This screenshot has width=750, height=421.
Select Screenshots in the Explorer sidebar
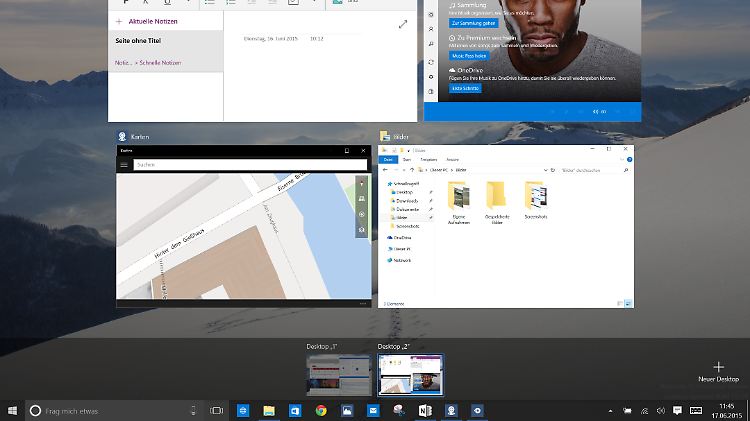pyautogui.click(x=406, y=226)
